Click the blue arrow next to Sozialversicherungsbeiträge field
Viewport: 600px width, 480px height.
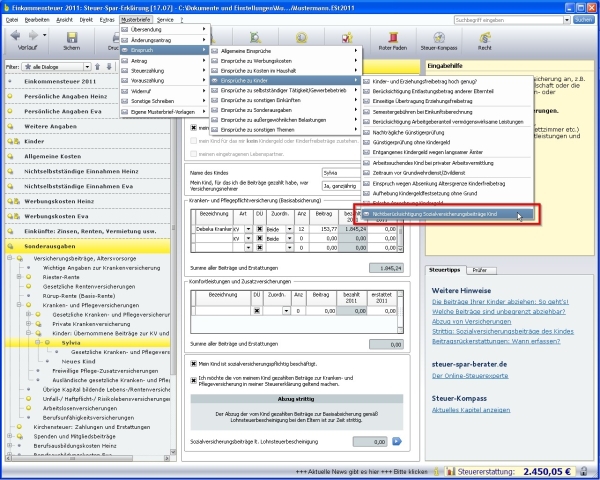coord(397,441)
